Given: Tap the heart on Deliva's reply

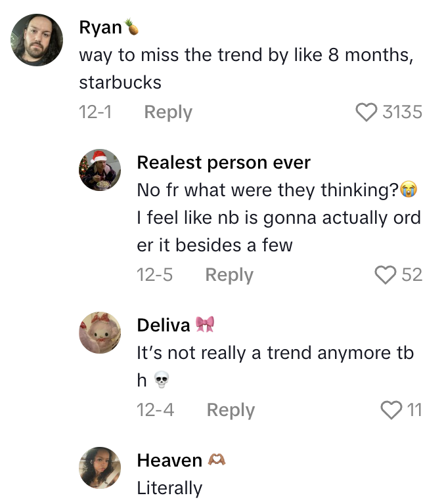Looking at the screenshot, I should coord(391,410).
